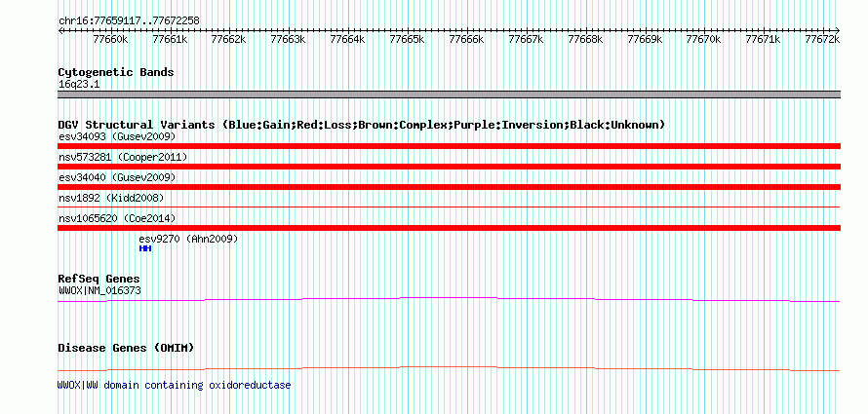Click the 77662k ruler tick label
Screen dimensions: 868x414
click(229, 39)
